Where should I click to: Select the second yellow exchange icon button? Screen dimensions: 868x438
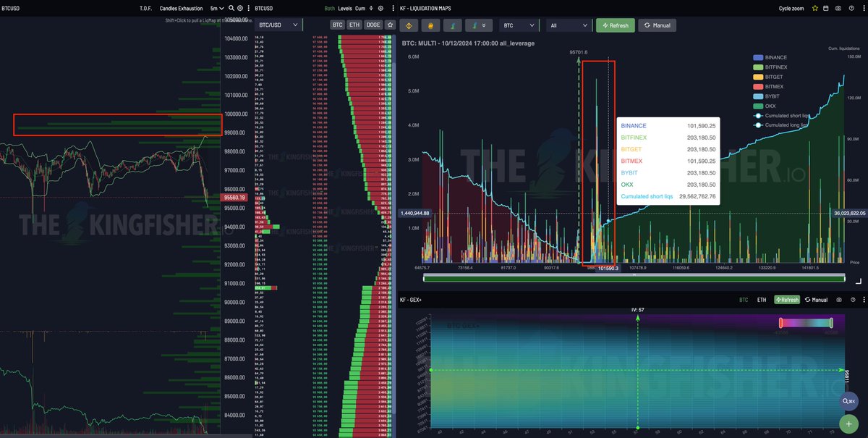click(x=430, y=25)
